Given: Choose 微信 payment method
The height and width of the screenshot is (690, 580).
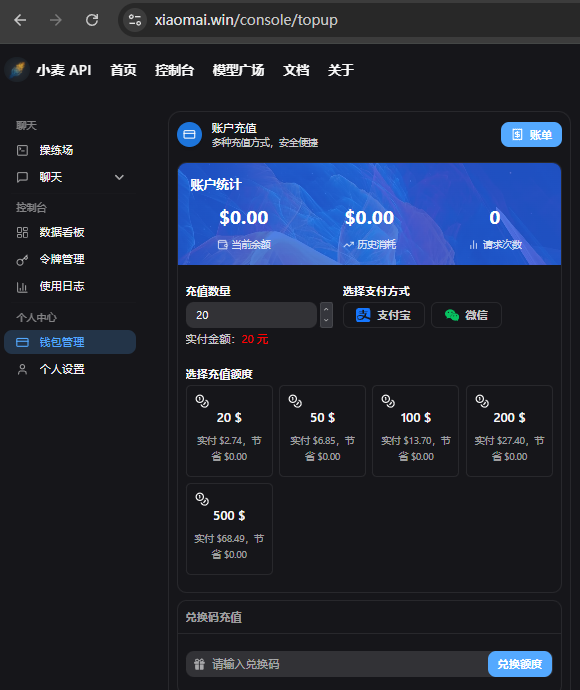Looking at the screenshot, I should [x=466, y=315].
